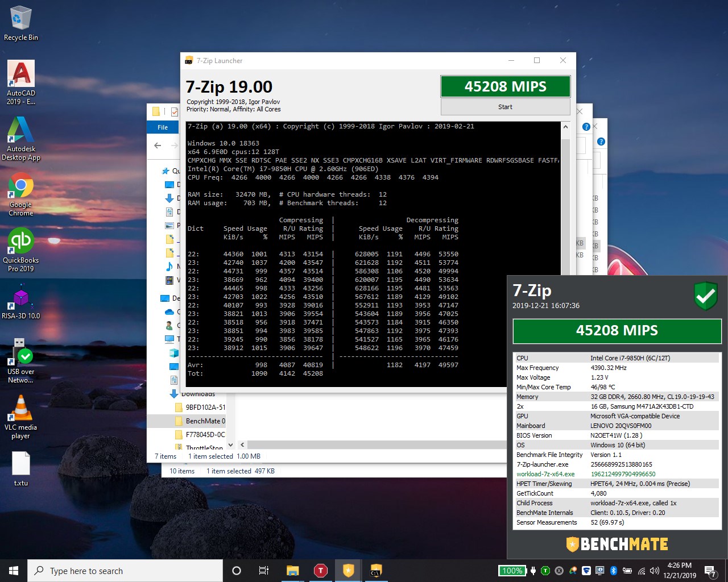Open File Explorer from taskbar

point(293,571)
